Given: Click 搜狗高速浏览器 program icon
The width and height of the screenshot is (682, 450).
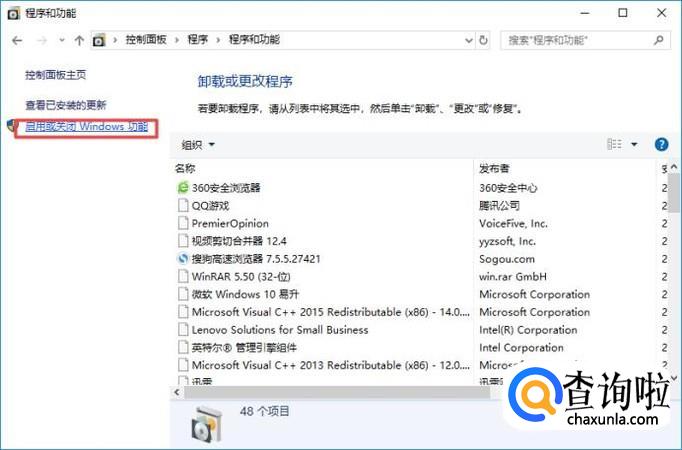Looking at the screenshot, I should pos(183,259).
